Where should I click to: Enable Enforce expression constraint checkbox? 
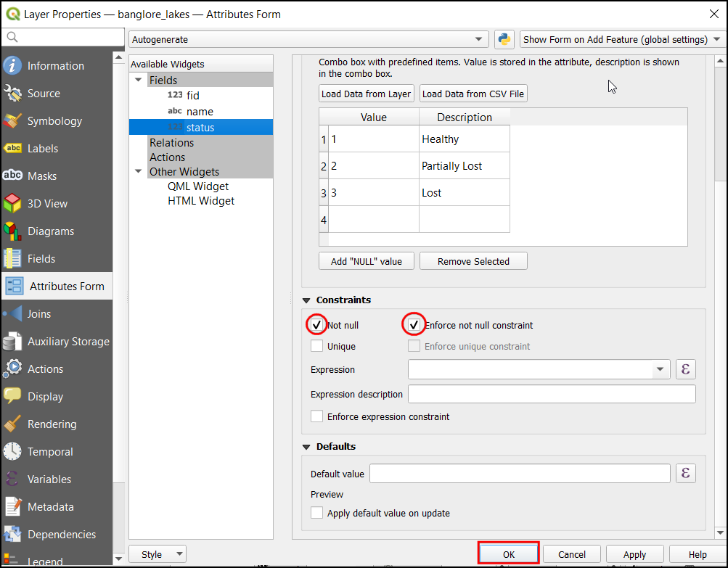point(316,416)
